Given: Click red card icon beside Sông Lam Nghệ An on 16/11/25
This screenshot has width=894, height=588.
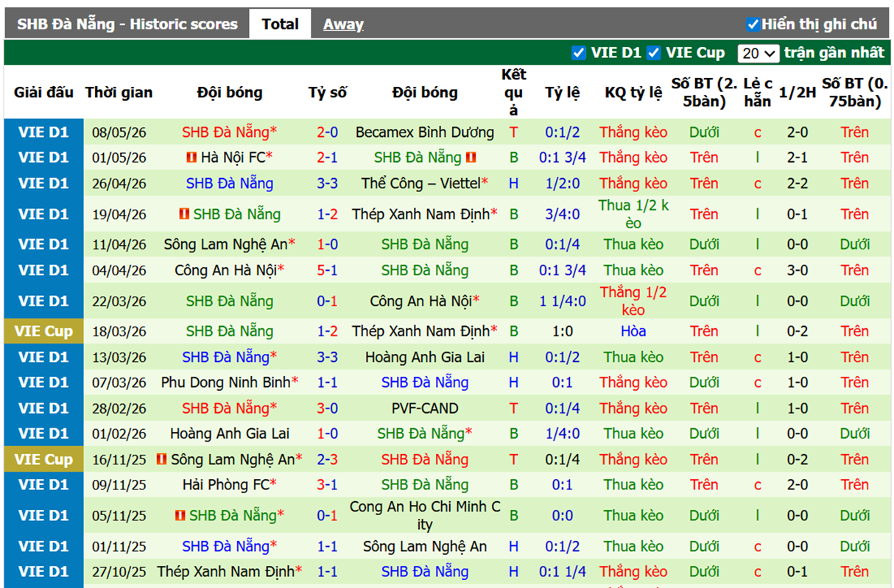Looking at the screenshot, I should 161,459.
